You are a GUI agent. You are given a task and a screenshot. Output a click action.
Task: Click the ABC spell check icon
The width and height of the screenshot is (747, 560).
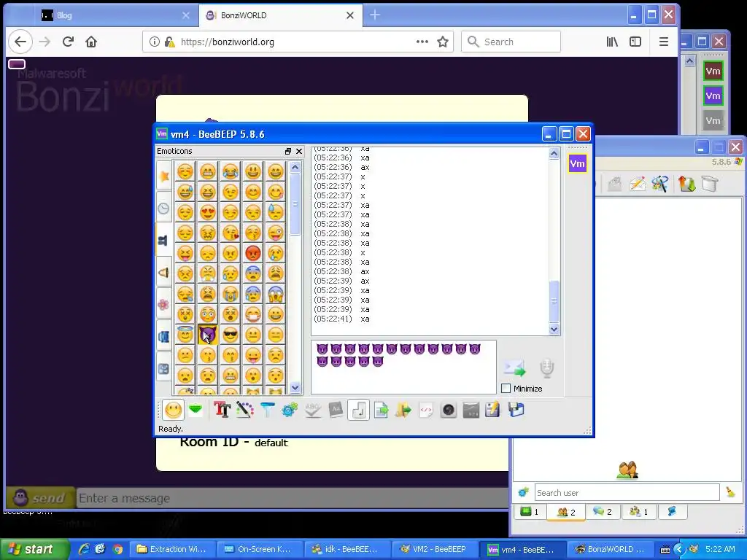pos(312,410)
